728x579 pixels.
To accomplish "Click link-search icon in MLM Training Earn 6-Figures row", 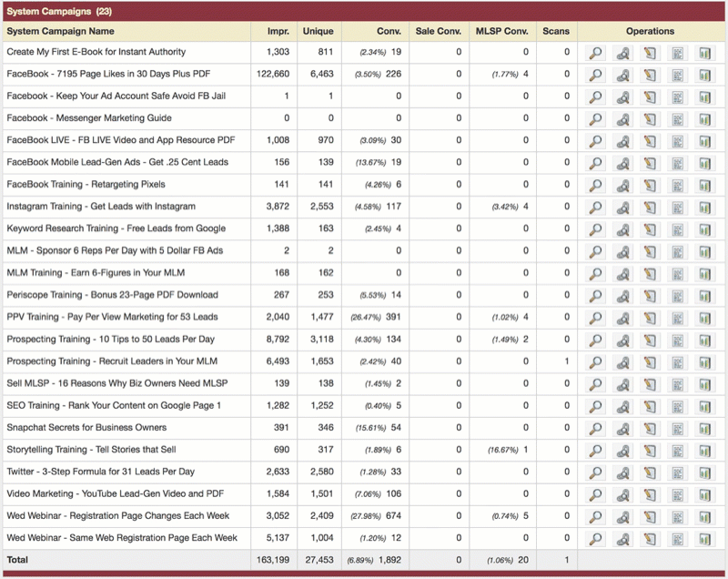I will 622,274.
